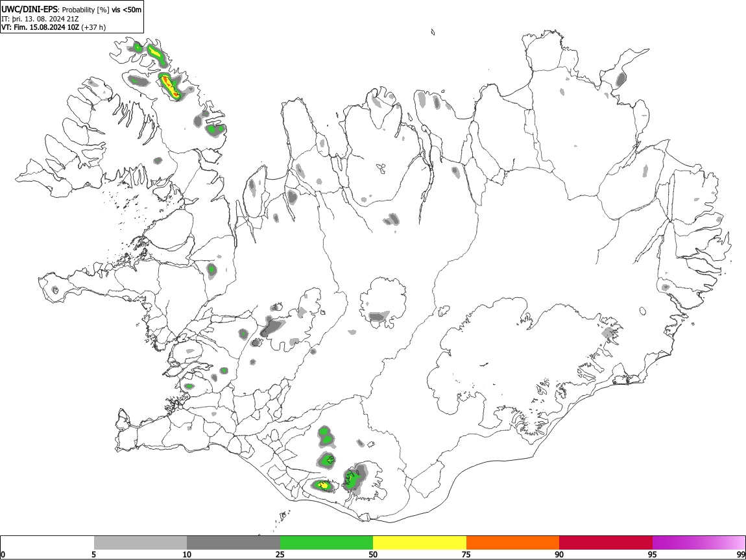
Task: Click the legend value '10'
Action: 187,555
